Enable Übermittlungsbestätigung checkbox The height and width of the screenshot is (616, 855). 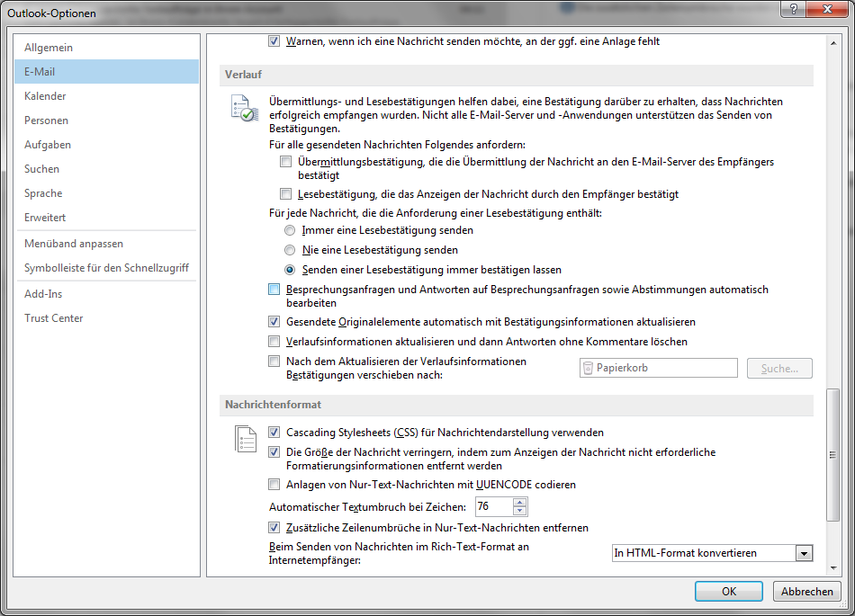tap(285, 162)
